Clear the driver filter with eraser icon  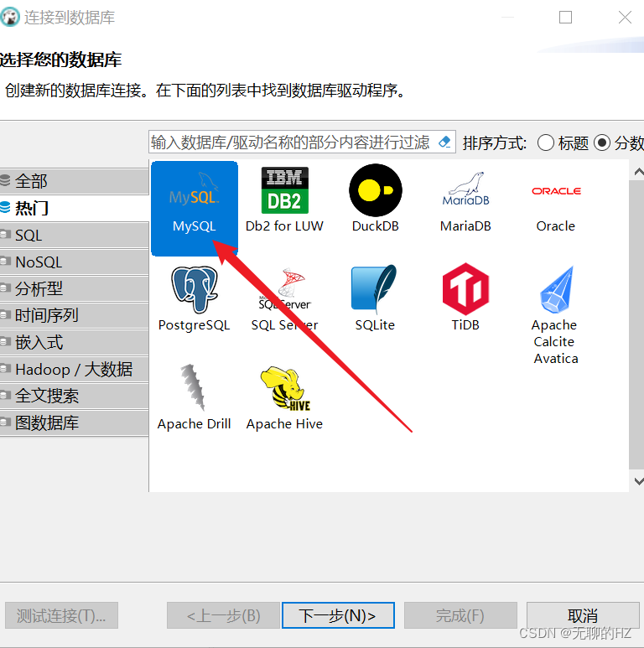click(x=444, y=143)
